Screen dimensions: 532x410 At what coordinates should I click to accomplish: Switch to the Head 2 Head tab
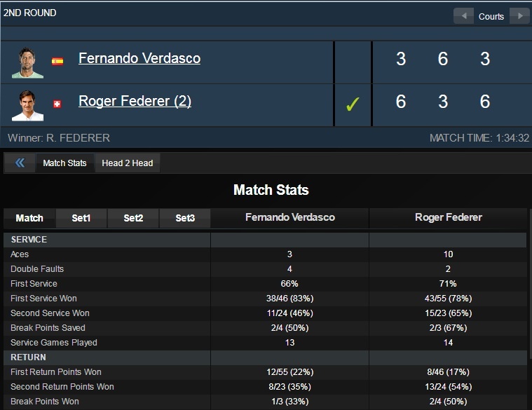[x=127, y=163]
